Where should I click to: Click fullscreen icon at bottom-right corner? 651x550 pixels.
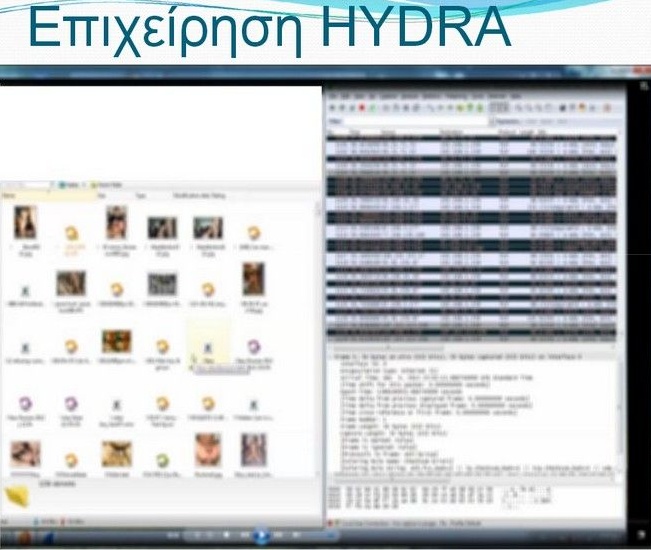click(640, 535)
